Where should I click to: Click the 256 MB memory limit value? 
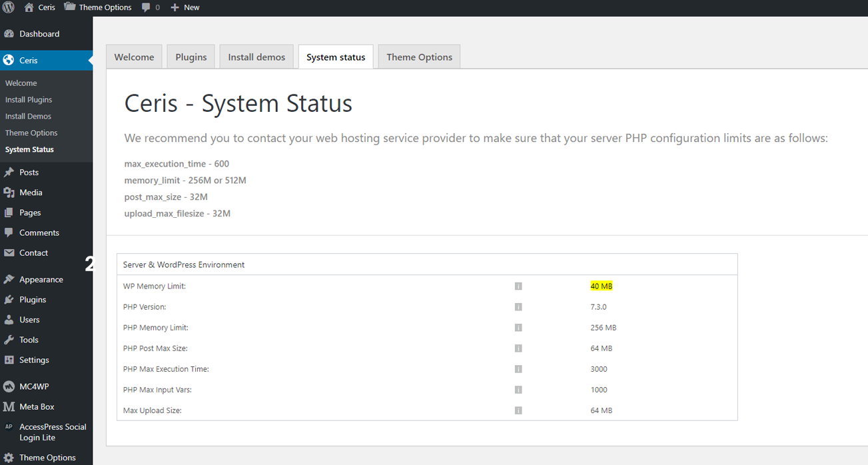tap(603, 328)
